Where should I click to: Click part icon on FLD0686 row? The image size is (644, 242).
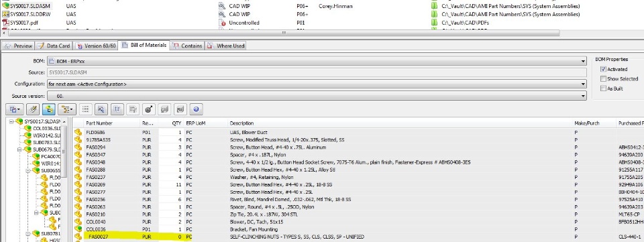(78, 133)
